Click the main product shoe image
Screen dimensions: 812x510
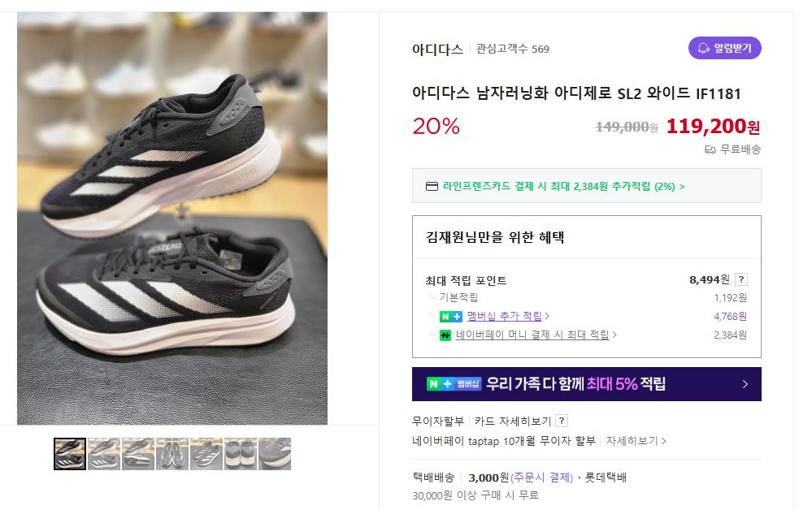(x=172, y=218)
